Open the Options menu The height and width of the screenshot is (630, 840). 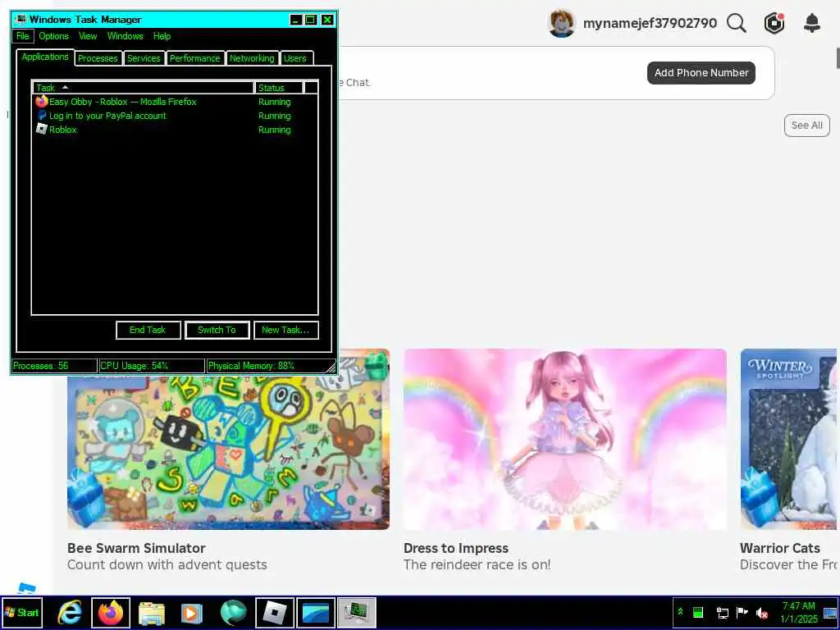click(53, 36)
